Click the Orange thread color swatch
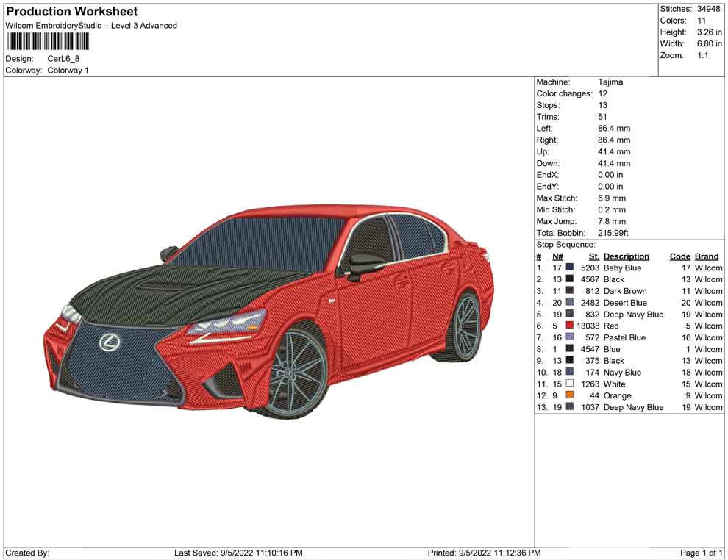Screen dimensions: 728x560 click(x=570, y=395)
